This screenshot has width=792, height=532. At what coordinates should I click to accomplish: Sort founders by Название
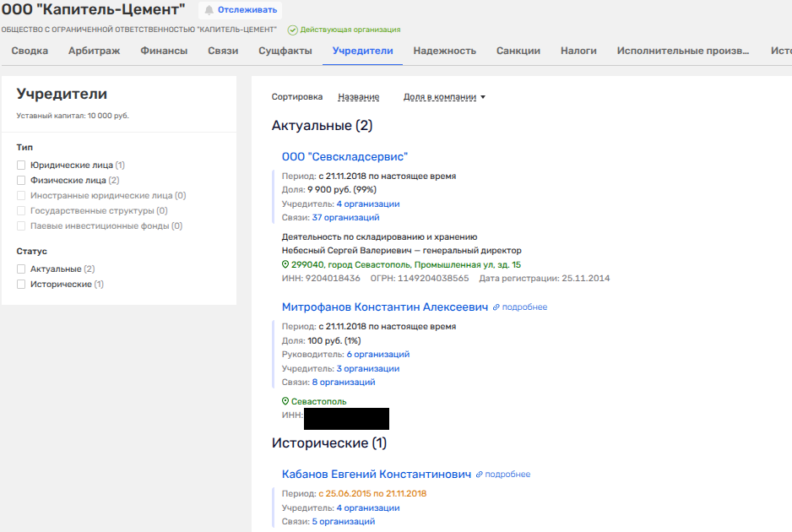tap(358, 97)
